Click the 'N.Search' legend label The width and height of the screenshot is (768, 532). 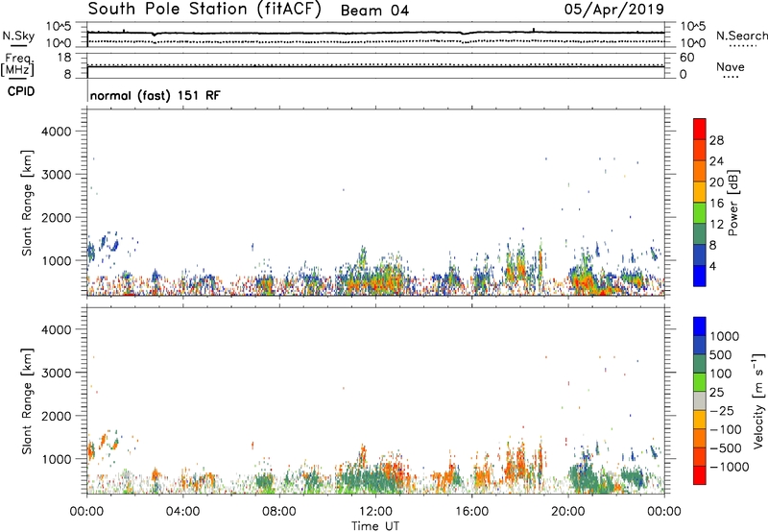[x=742, y=36]
